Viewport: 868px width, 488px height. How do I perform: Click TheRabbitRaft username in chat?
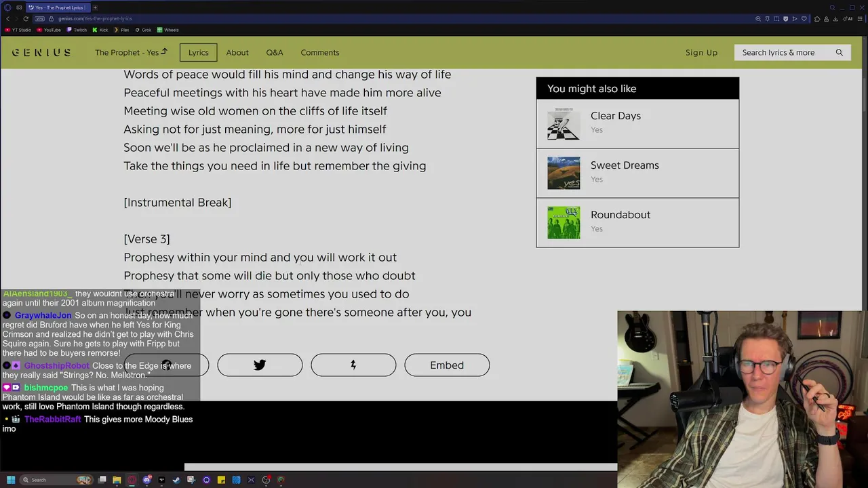[x=53, y=420]
